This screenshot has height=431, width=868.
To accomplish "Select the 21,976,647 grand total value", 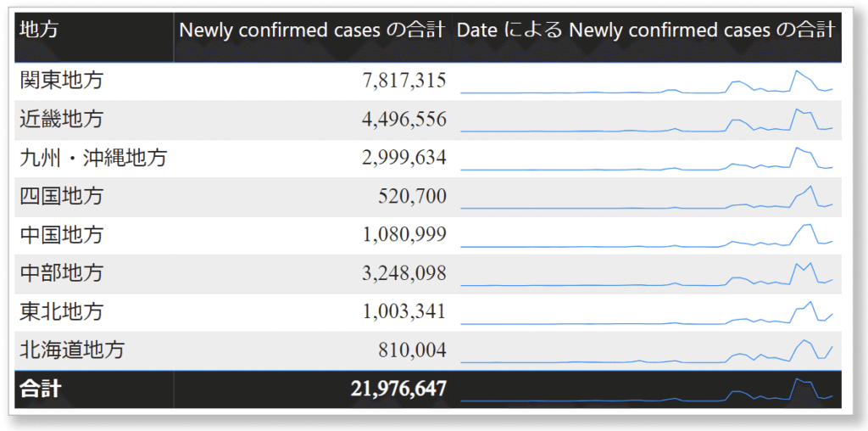I will coord(398,389).
